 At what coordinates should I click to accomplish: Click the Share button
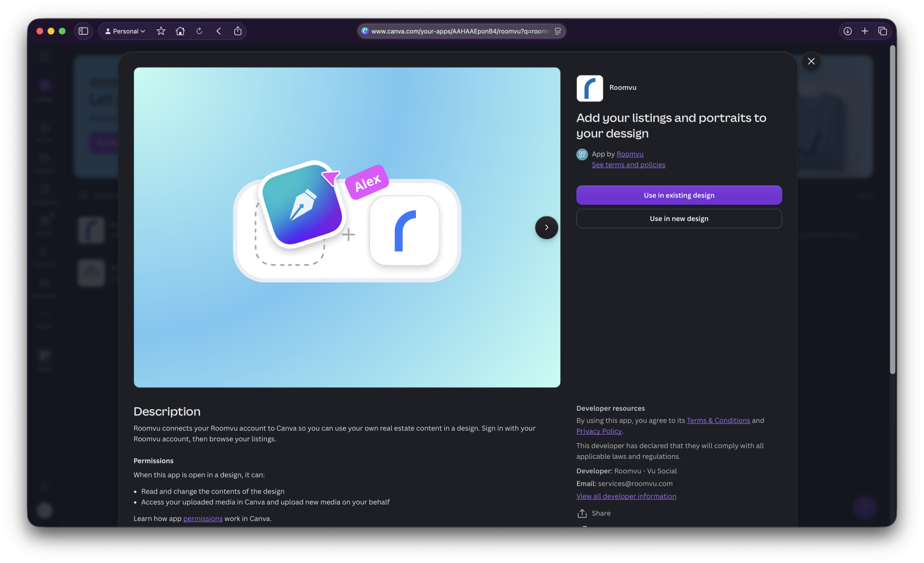tap(594, 513)
